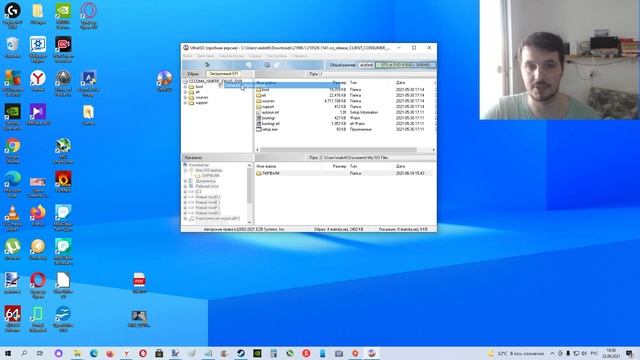Sort the image list by the Размер column

pos(339,82)
